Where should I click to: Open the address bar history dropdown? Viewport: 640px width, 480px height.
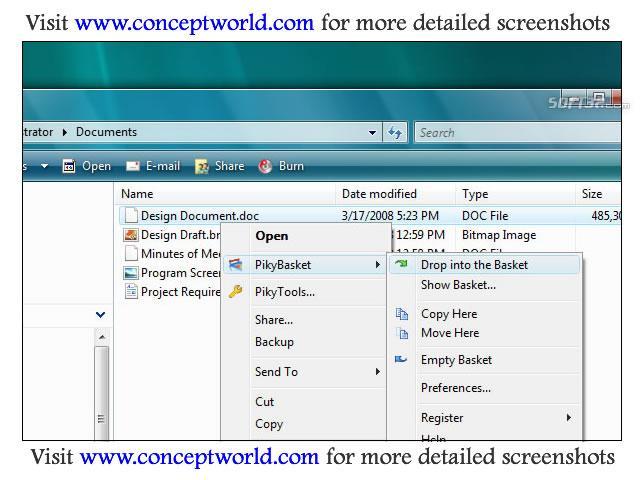[372, 133]
